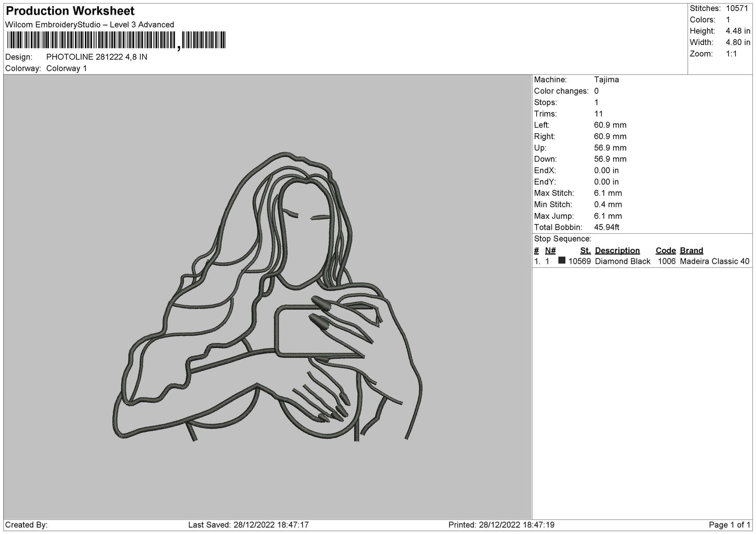Image resolution: width=756 pixels, height=534 pixels.
Task: Click the Printed timestamp
Action: coord(502,525)
